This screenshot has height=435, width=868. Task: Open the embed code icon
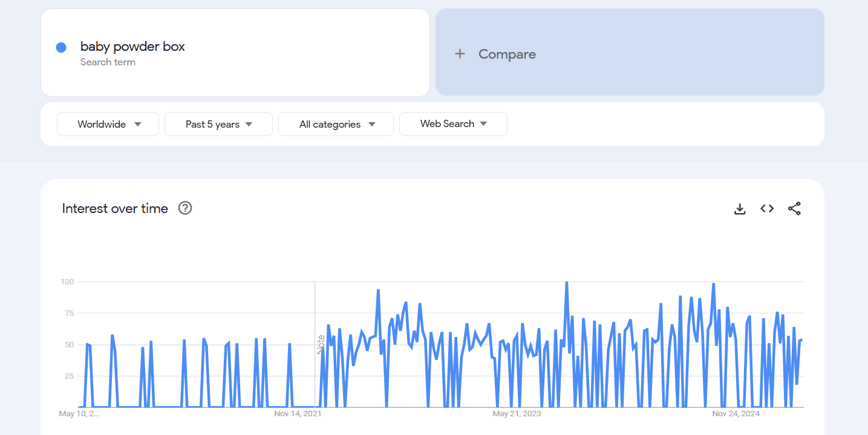tap(767, 209)
